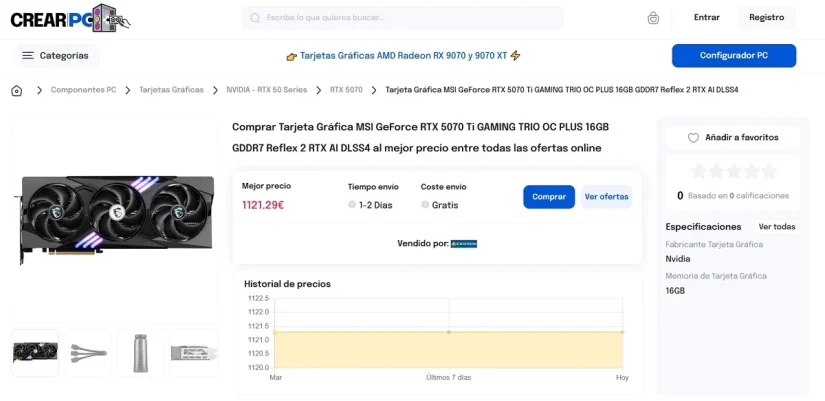825x401 pixels.
Task: Click the chevron before RTX 5070 breadcrumb
Action: pos(318,90)
